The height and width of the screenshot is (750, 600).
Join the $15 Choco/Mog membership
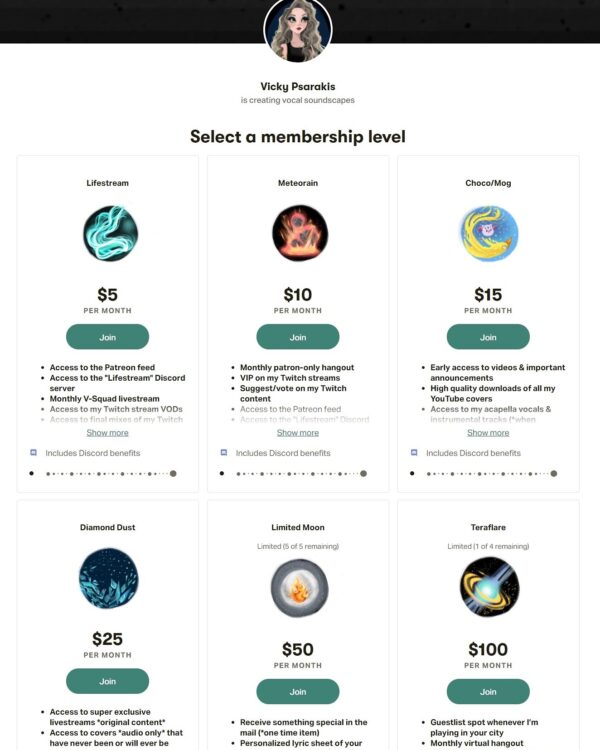click(x=488, y=337)
